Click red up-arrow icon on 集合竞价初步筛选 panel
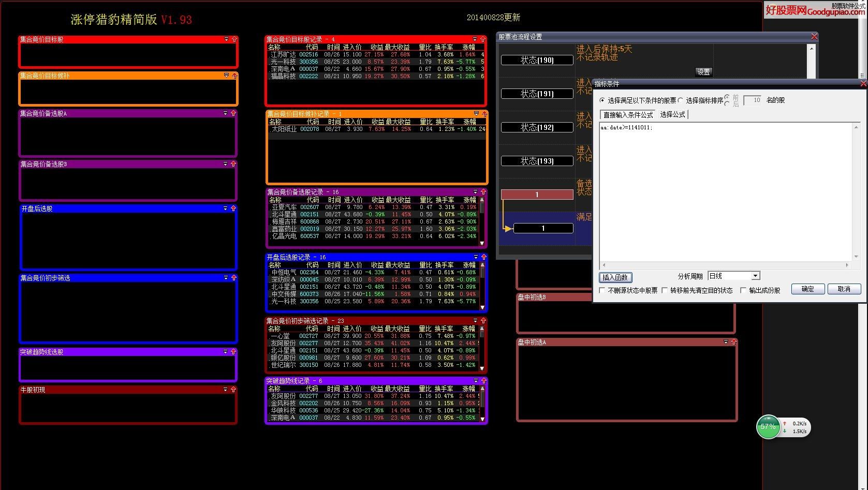 pyautogui.click(x=234, y=278)
